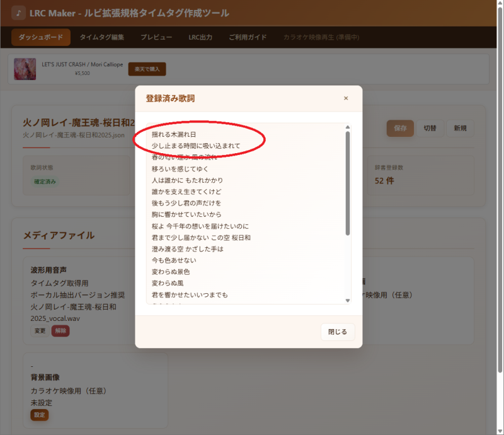Click the lyrics list scrollbar thumb
The height and width of the screenshot is (435, 504).
pos(347,183)
